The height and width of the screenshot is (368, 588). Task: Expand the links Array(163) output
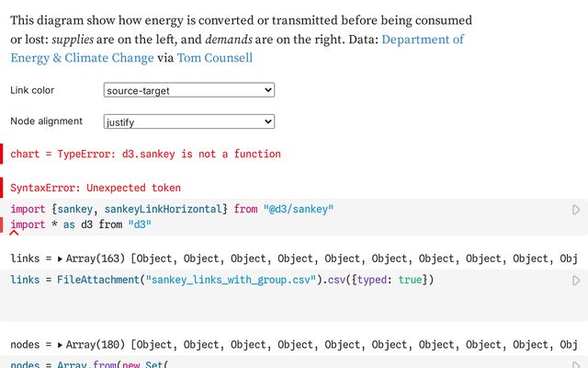(61, 259)
